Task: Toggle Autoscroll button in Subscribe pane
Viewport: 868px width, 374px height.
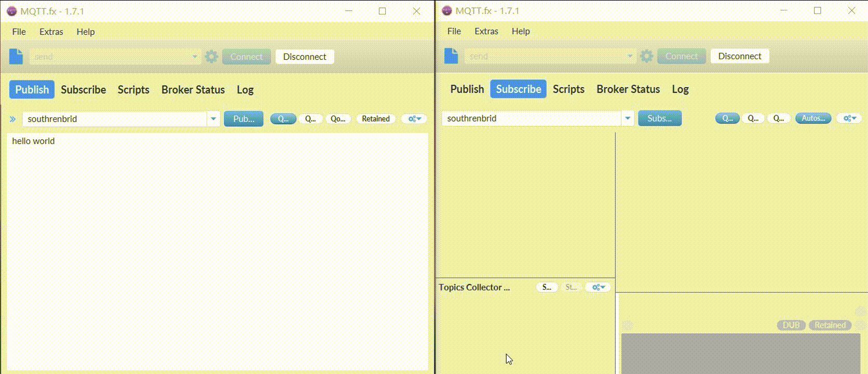Action: tap(813, 118)
